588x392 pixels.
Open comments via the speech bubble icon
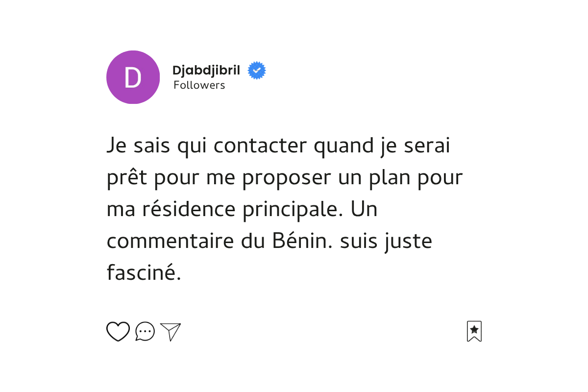coord(145,332)
